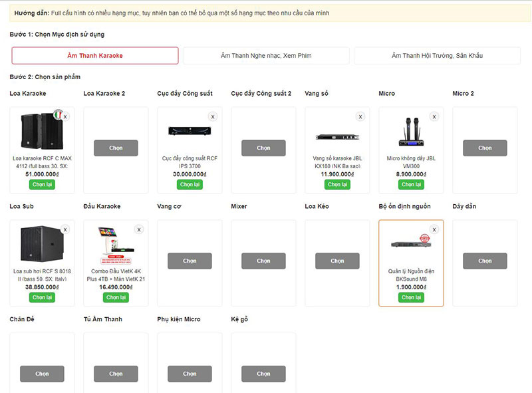The height and width of the screenshot is (393, 532).
Task: Remove the BKSound M8 power manager
Action: click(434, 230)
